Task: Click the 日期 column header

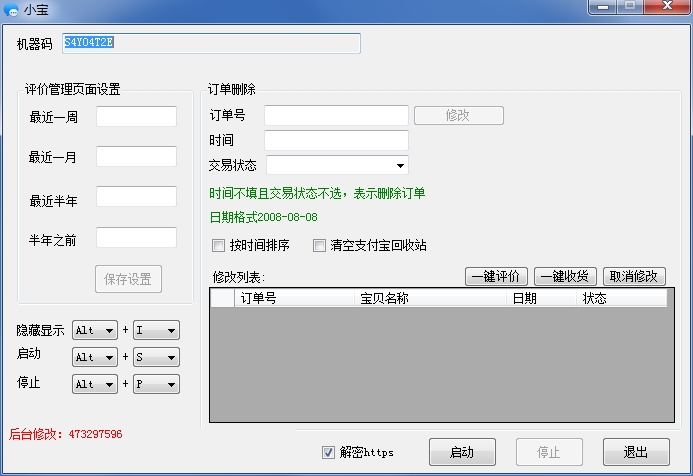Action: click(x=541, y=298)
